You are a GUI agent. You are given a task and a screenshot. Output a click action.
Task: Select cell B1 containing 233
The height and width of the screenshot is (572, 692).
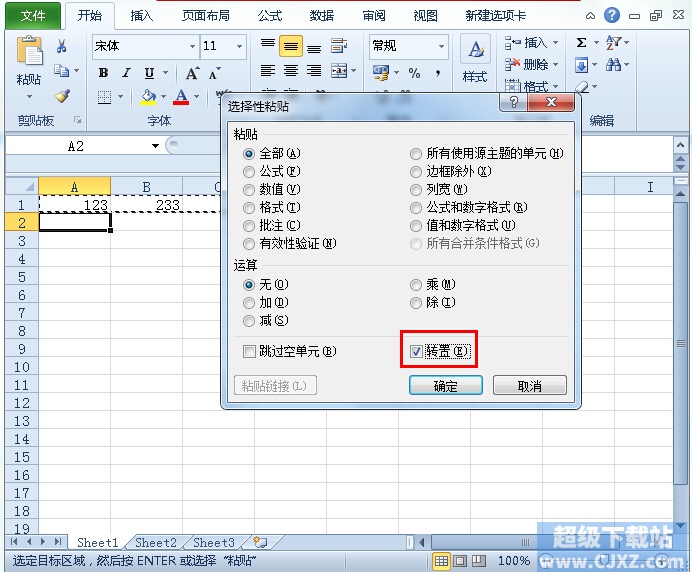(x=147, y=205)
